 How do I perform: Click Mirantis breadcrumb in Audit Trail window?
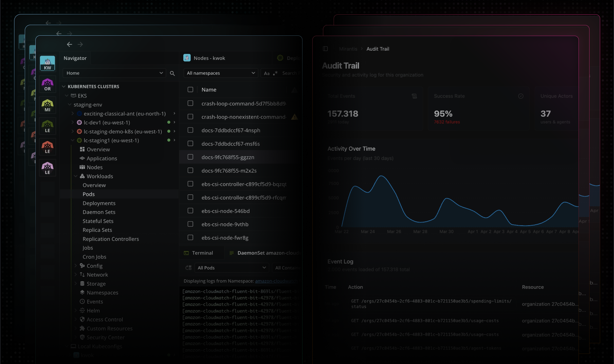point(348,49)
